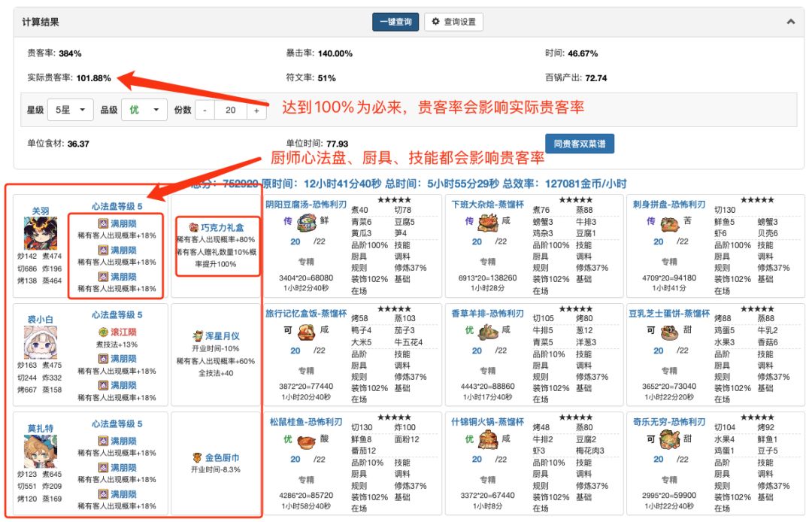Click the 一键查询 button
812x522 pixels.
click(x=395, y=22)
